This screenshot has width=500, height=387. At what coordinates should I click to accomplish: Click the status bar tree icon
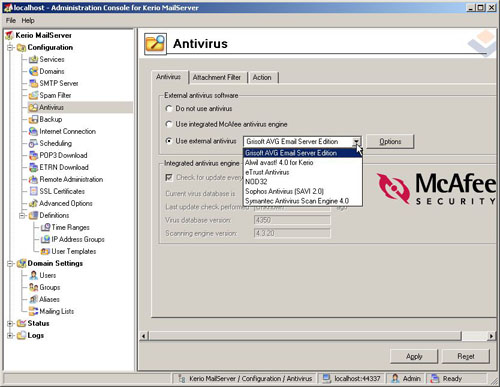pos(182,379)
